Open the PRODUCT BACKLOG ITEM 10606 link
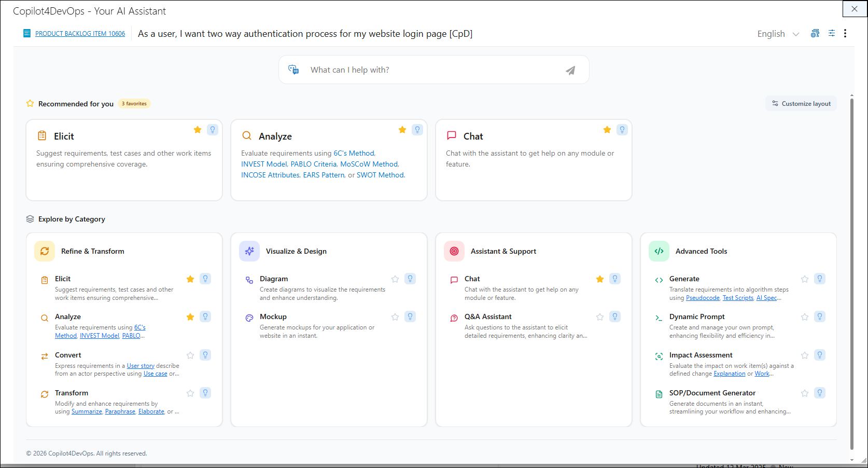 (x=80, y=34)
